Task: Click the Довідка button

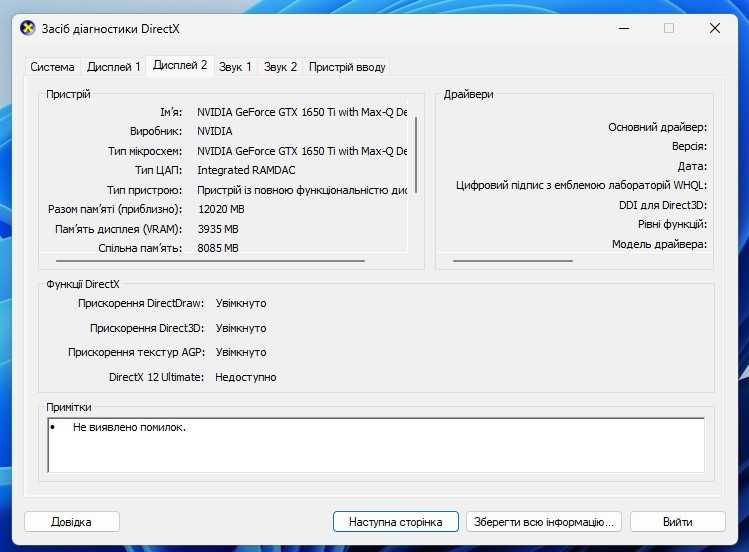Action: click(x=72, y=521)
